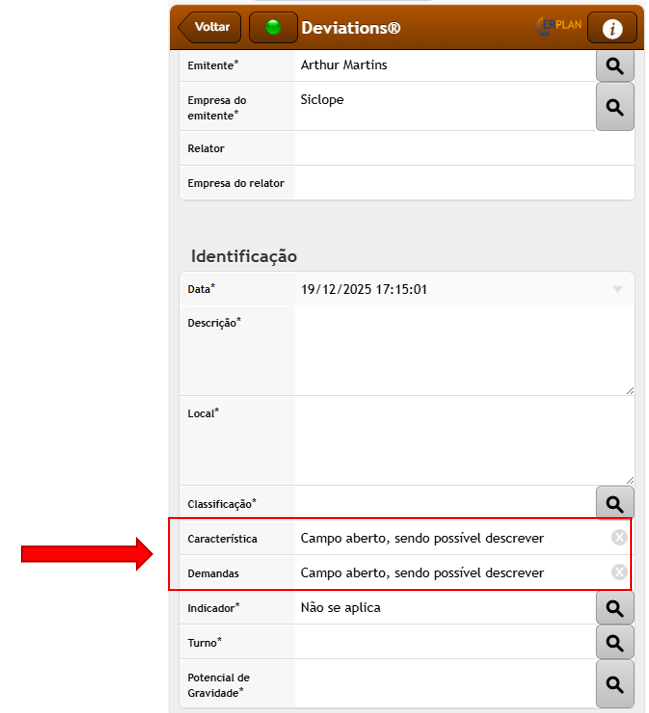The height and width of the screenshot is (713, 649).
Task: Click the green status indicator button
Action: pos(273,28)
